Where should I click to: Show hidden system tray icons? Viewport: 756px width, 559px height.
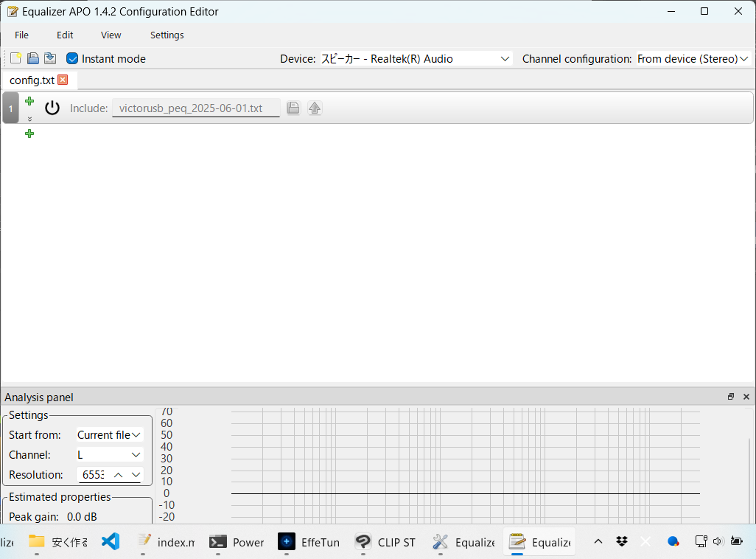598,541
